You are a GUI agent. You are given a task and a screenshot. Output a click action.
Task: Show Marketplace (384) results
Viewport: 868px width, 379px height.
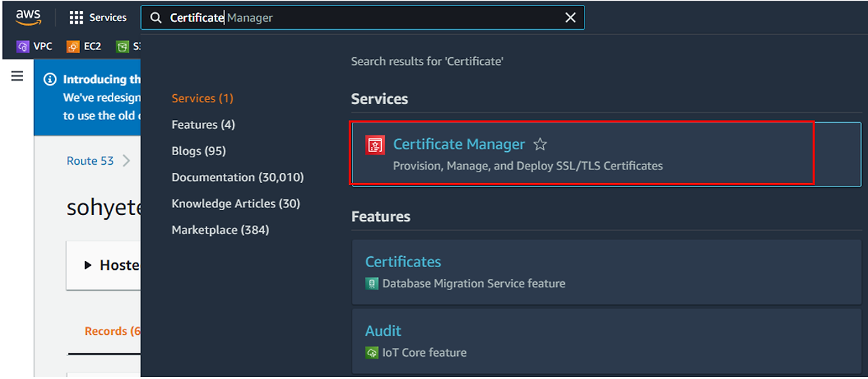(220, 230)
